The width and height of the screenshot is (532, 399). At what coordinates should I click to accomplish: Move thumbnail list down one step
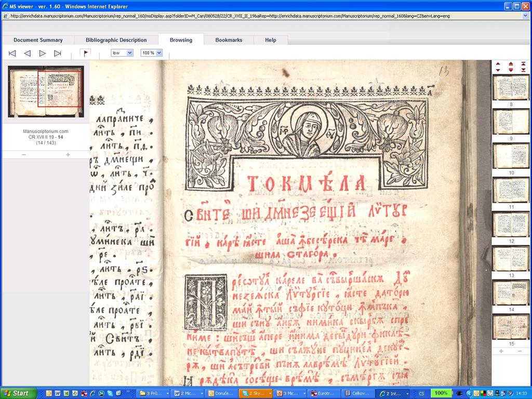(x=498, y=70)
